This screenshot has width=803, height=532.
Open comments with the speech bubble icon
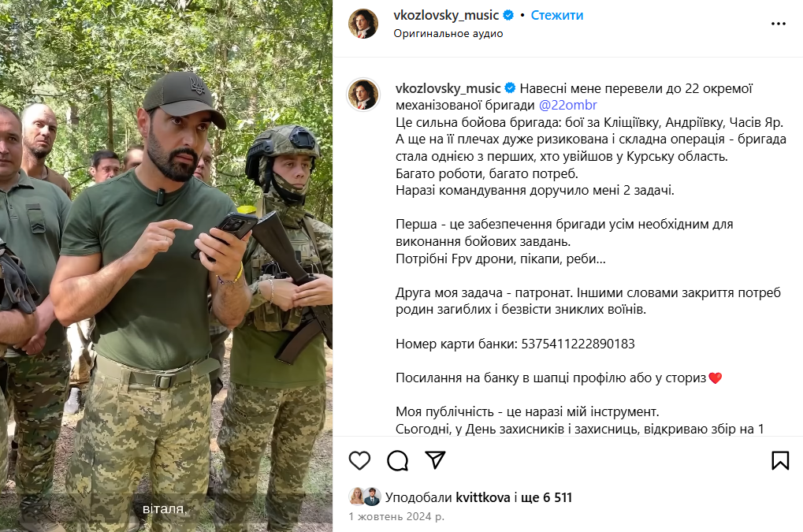point(397,460)
